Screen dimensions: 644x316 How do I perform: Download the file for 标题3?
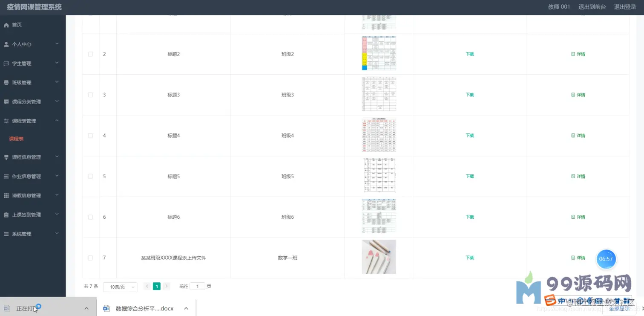coord(470,95)
